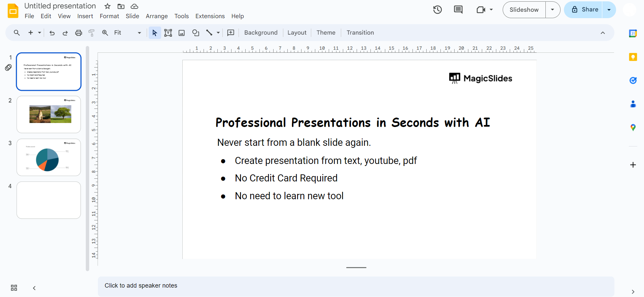Viewport: 644px width, 297px height.
Task: Open the Extensions menu
Action: coord(210,16)
